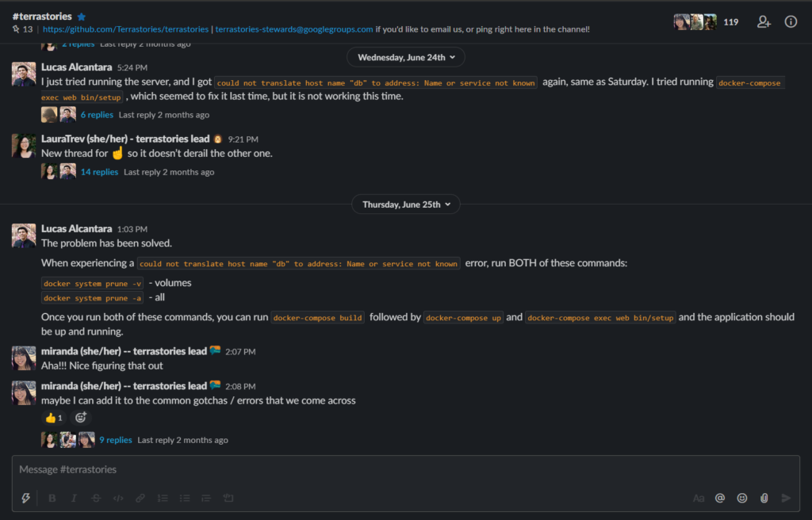Click the star icon beside #terrastories
This screenshot has height=520, width=812.
point(82,17)
